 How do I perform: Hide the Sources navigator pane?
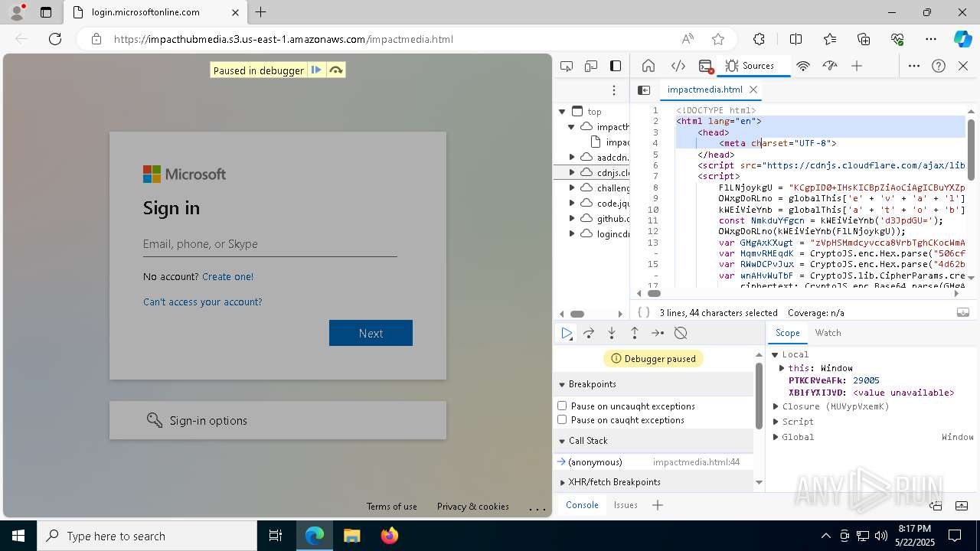click(x=644, y=90)
